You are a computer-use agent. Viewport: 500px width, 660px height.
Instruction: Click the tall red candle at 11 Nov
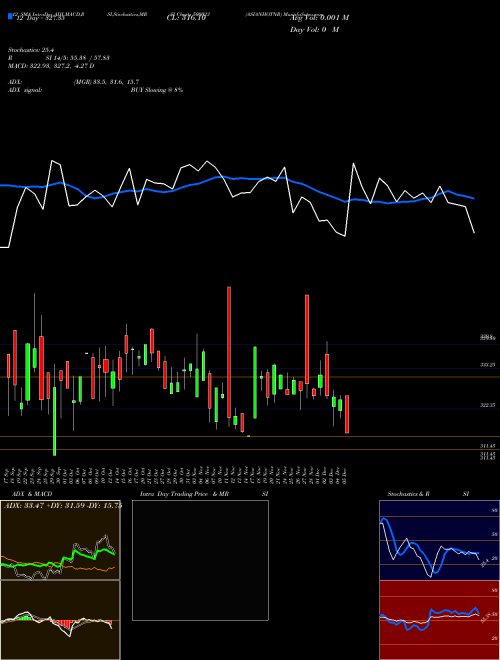point(229,352)
